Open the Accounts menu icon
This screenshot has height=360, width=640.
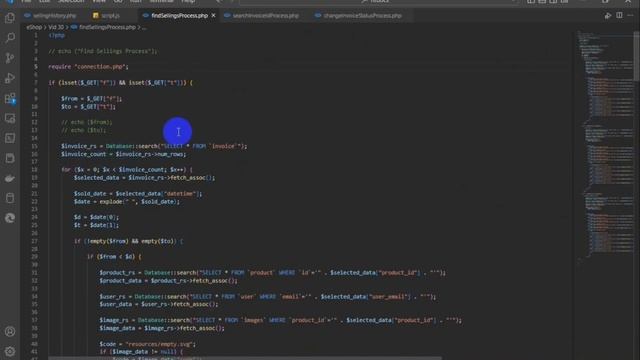coord(10,331)
